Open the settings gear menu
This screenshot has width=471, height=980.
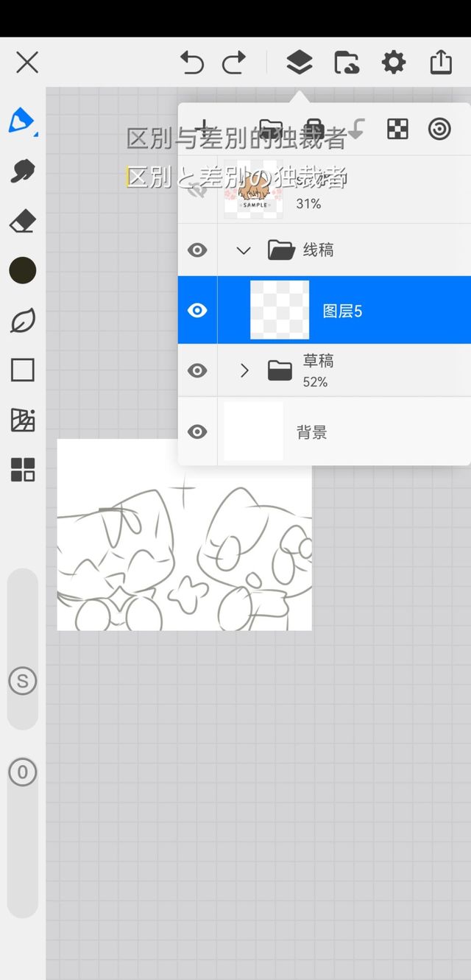pyautogui.click(x=394, y=63)
